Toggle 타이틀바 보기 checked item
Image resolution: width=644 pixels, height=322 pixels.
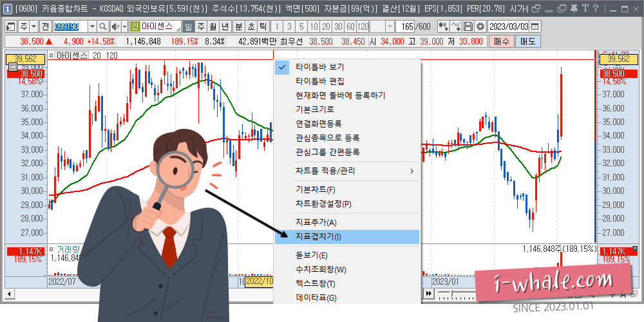tap(347, 67)
